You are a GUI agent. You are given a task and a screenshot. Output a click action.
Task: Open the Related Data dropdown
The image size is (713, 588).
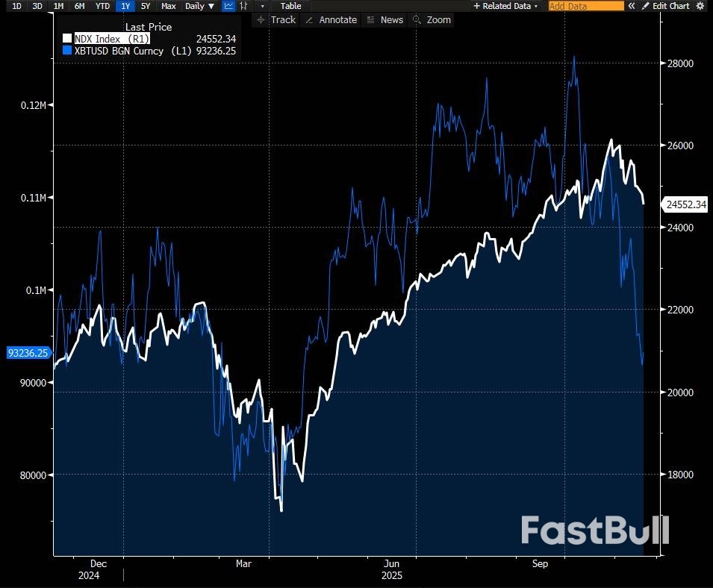pyautogui.click(x=506, y=6)
